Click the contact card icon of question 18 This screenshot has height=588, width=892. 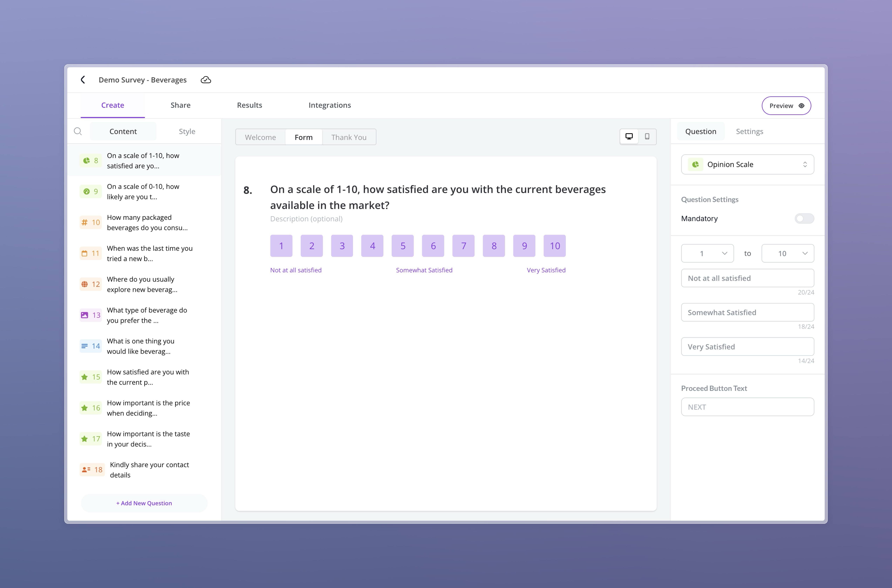click(86, 470)
